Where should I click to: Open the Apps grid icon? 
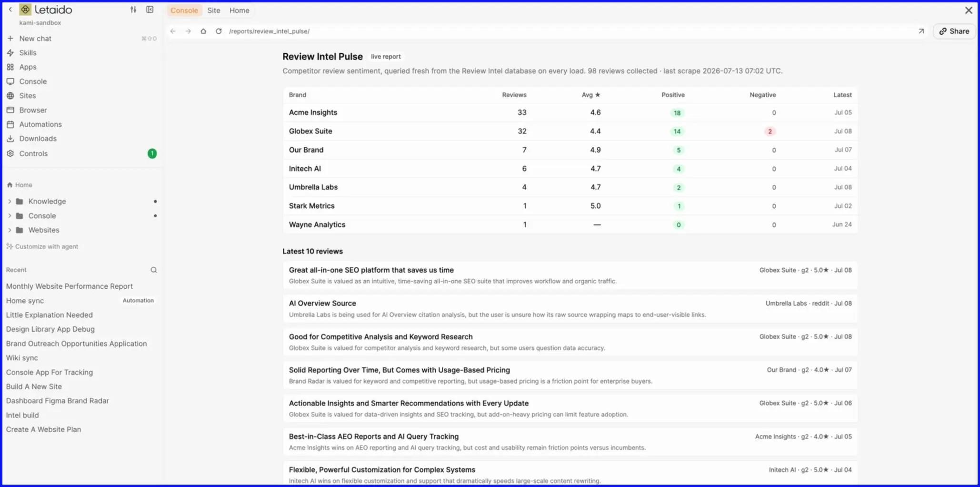(10, 67)
